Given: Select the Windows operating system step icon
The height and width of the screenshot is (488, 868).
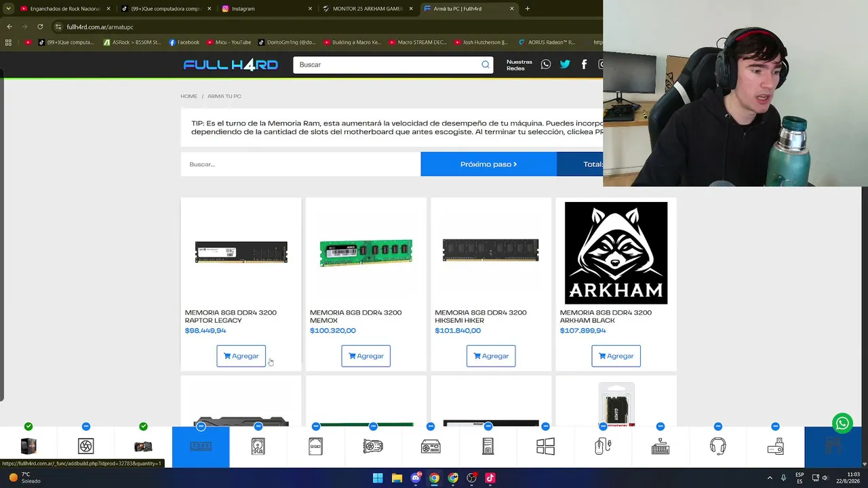Looking at the screenshot, I should point(545,446).
